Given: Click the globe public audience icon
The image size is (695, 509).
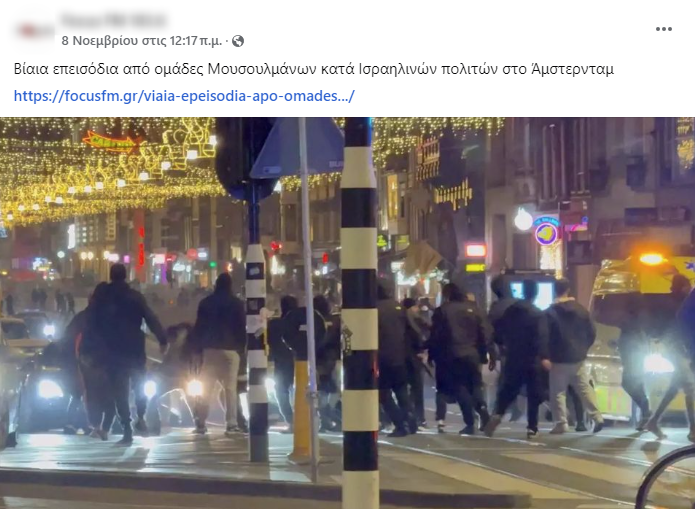Looking at the screenshot, I should 238,41.
